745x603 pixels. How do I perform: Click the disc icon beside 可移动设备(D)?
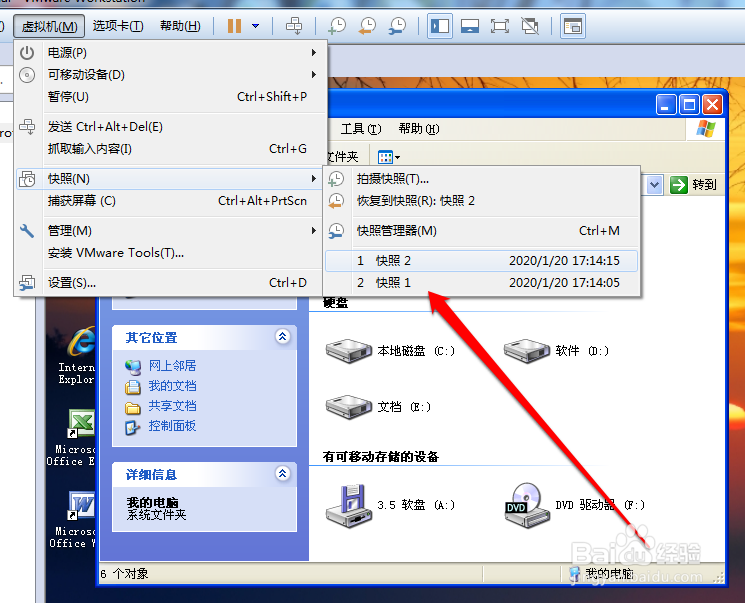[x=27, y=75]
